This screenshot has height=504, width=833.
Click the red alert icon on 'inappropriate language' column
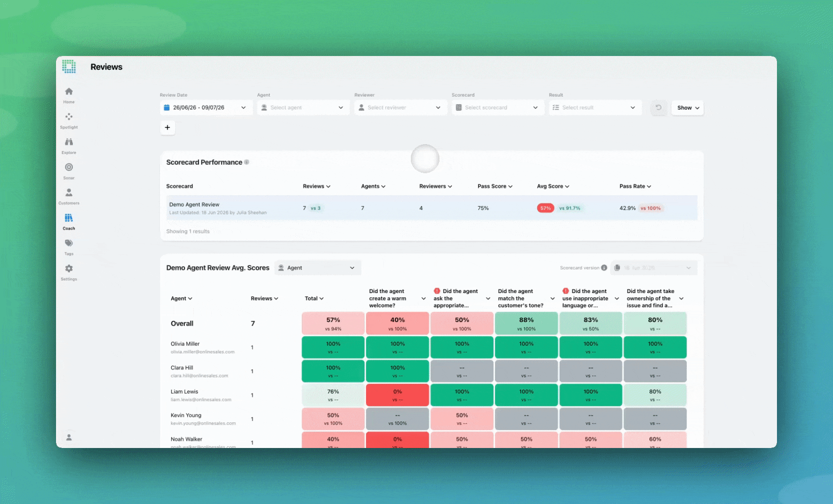pos(566,291)
